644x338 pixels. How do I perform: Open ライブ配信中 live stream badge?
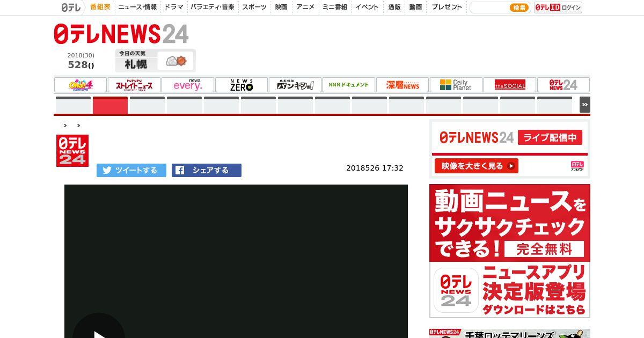(x=550, y=137)
